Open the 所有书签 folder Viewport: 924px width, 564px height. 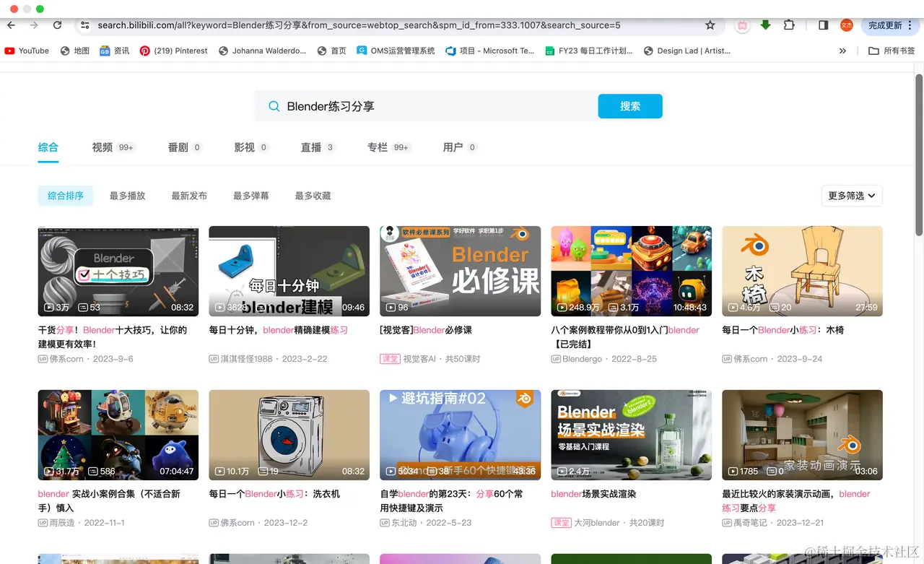click(892, 51)
